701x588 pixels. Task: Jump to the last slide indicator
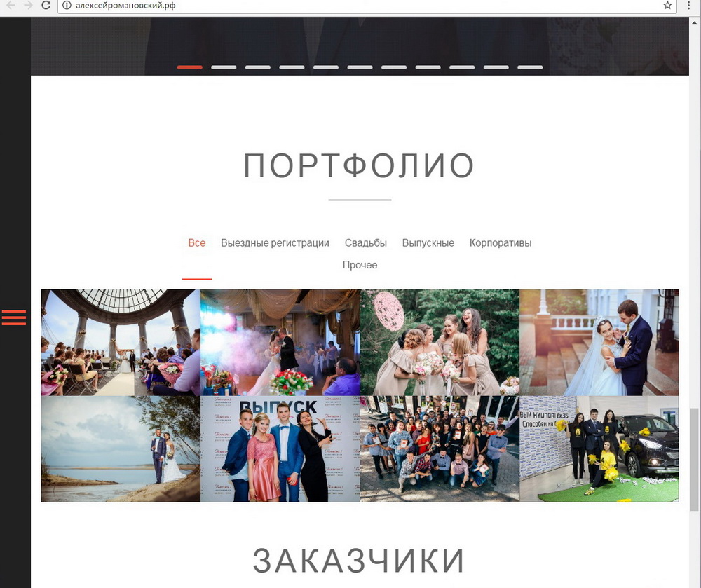coord(530,67)
